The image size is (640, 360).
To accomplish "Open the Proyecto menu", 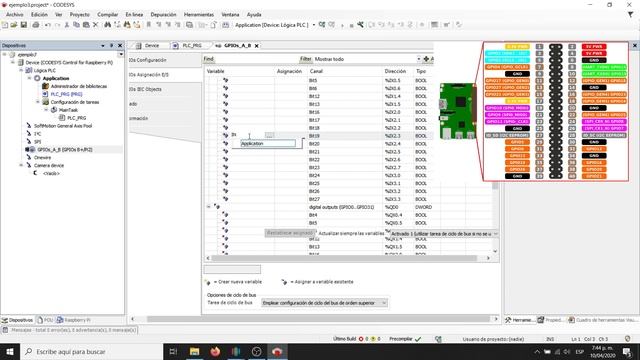I will click(x=80, y=14).
